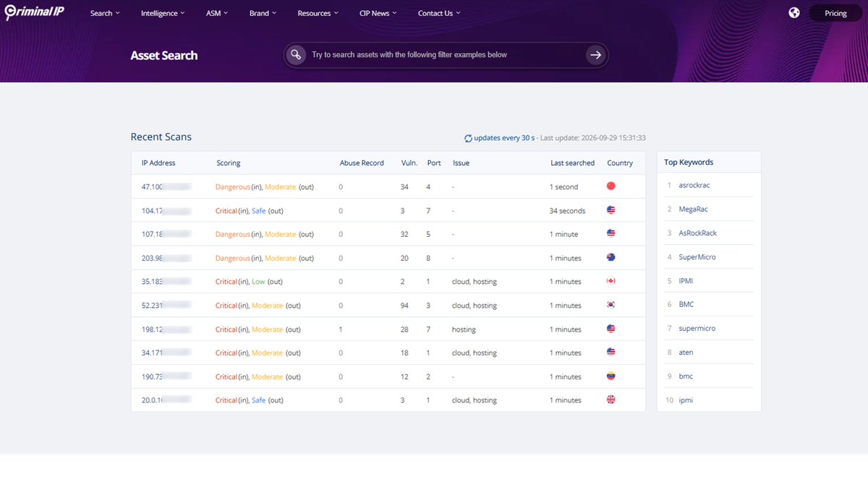Image resolution: width=868 pixels, height=480 pixels.
Task: Click the country flag for 47.100 row
Action: tap(610, 186)
